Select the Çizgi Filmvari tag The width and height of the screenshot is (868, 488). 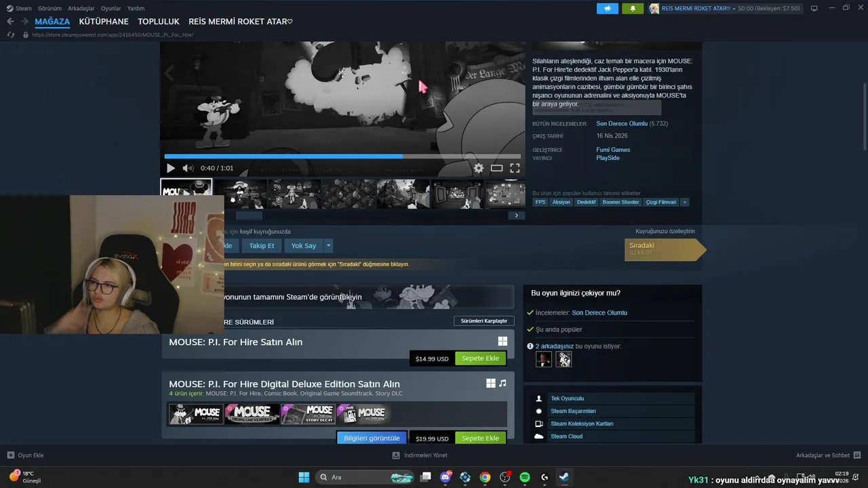click(661, 202)
